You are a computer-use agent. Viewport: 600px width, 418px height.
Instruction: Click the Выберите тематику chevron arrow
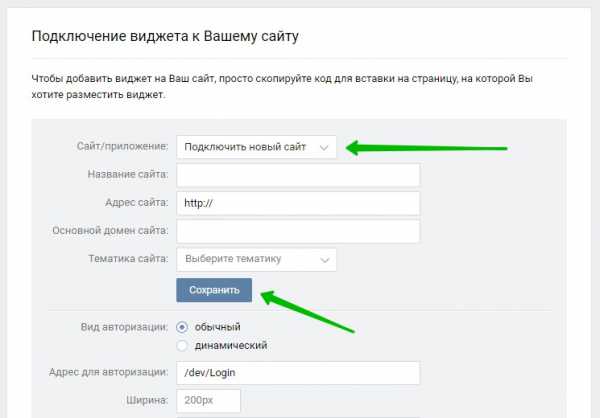click(324, 260)
